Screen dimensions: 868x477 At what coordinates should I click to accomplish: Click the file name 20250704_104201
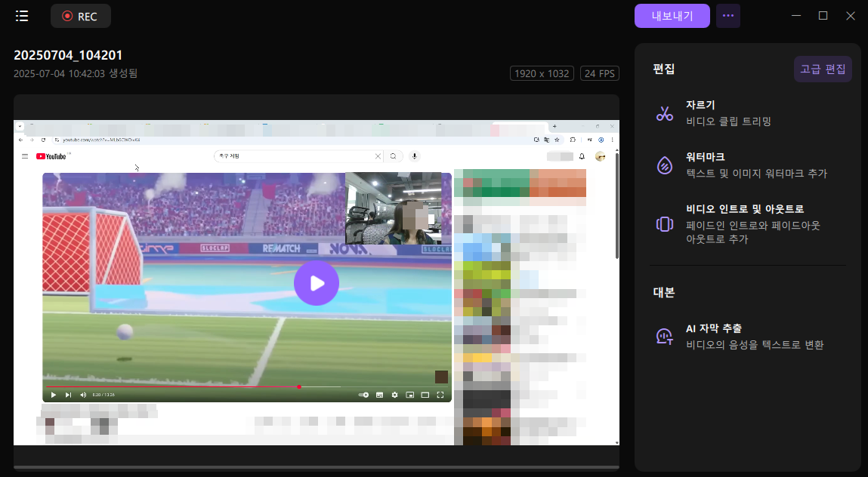pyautogui.click(x=68, y=55)
